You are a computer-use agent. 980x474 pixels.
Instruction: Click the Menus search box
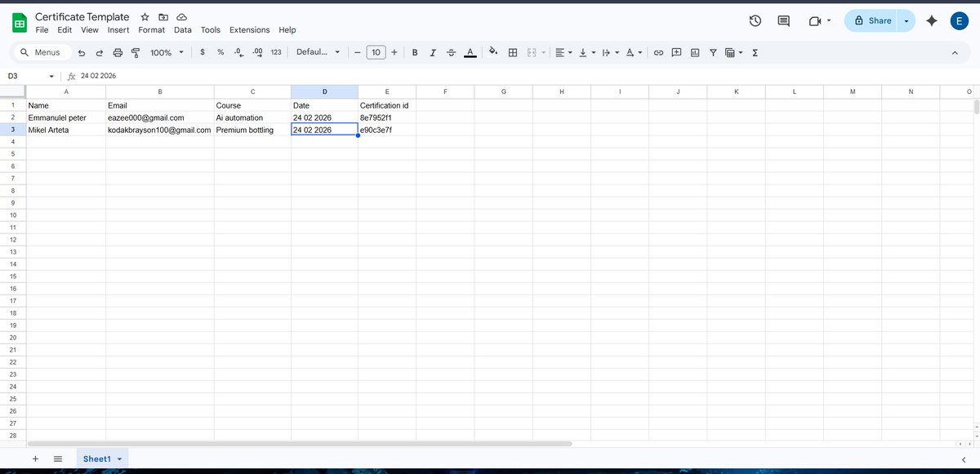[x=41, y=52]
